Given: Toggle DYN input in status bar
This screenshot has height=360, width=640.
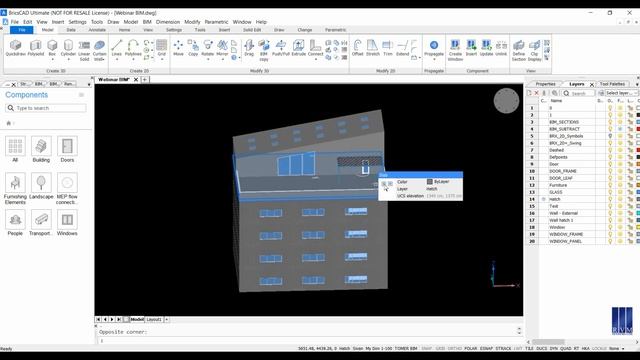Looking at the screenshot, I should tap(553, 349).
